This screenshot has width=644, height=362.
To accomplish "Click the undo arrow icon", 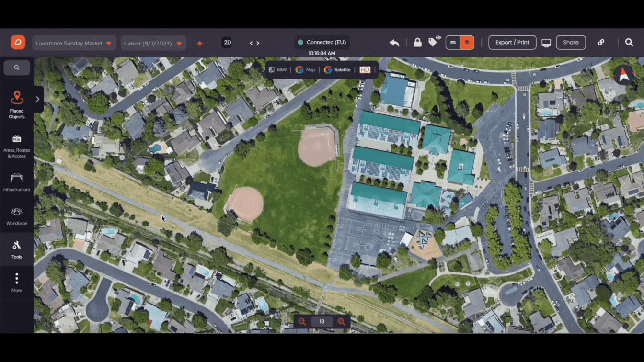I will tap(394, 43).
